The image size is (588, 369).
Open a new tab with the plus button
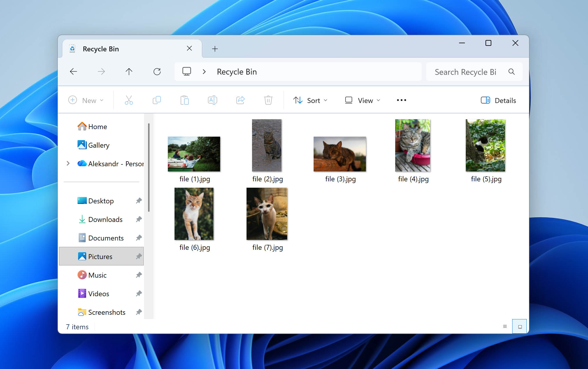(x=215, y=49)
